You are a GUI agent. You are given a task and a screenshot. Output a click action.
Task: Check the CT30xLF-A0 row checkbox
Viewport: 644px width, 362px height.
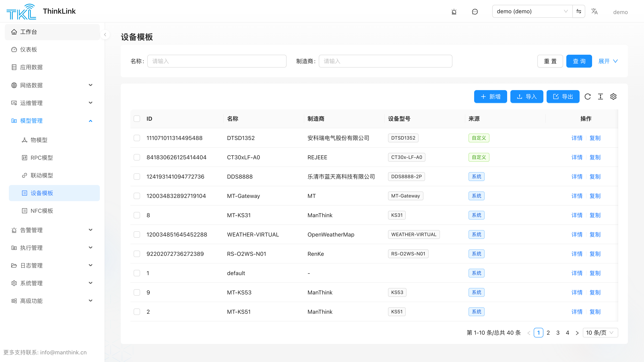coord(137,157)
